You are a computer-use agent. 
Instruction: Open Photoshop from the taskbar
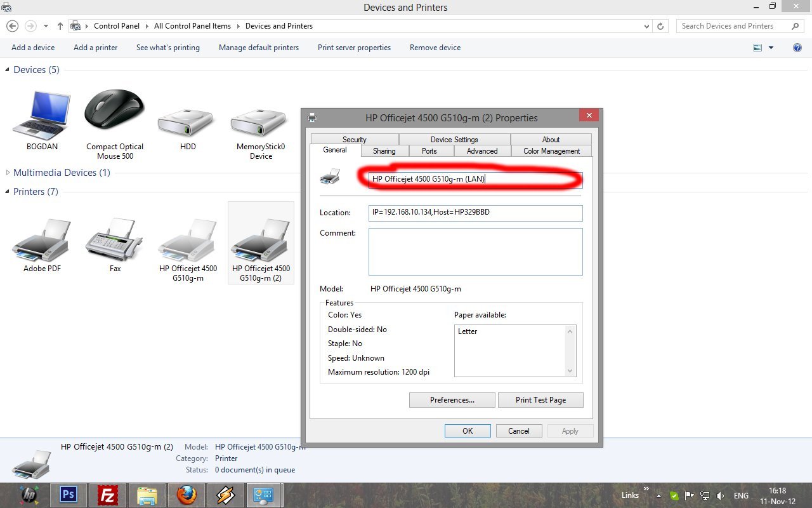(x=68, y=495)
